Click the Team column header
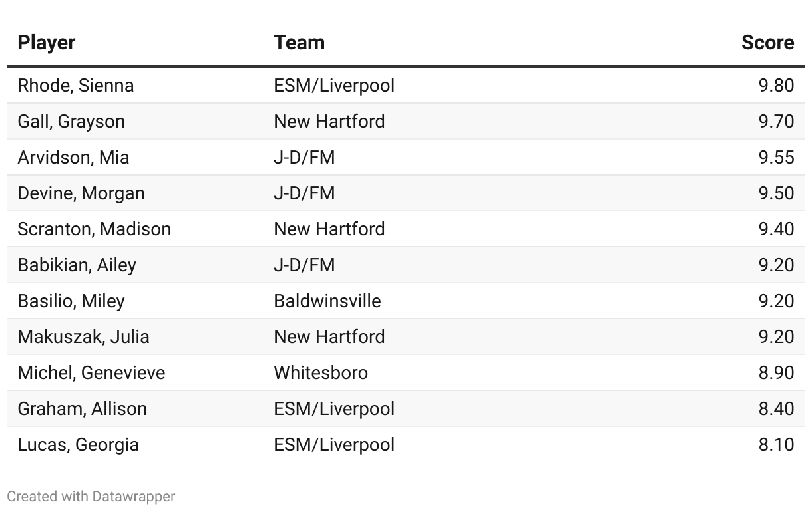812x512 pixels. pyautogui.click(x=300, y=43)
